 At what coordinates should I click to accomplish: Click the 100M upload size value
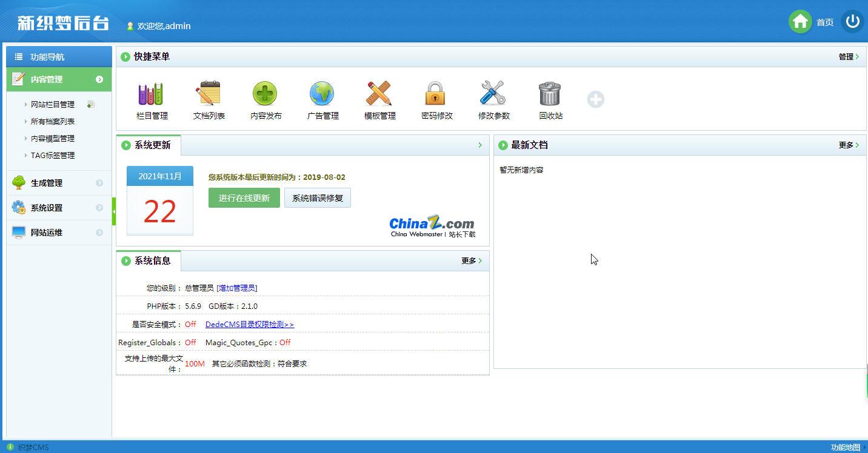pos(195,363)
